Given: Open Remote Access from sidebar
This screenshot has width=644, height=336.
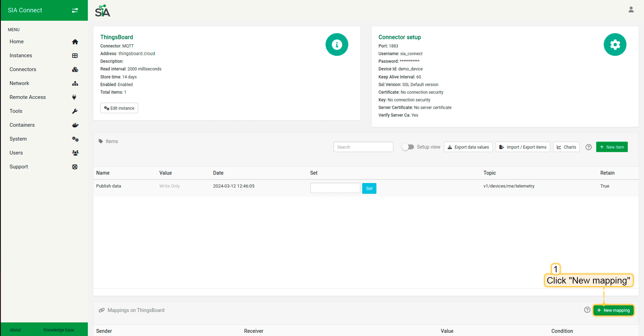Looking at the screenshot, I should tap(28, 97).
